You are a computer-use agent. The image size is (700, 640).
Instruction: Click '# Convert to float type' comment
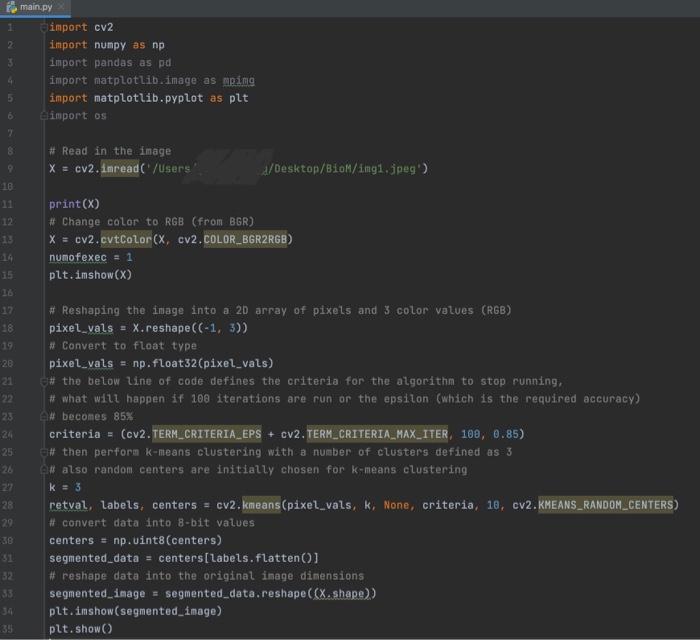(123, 346)
